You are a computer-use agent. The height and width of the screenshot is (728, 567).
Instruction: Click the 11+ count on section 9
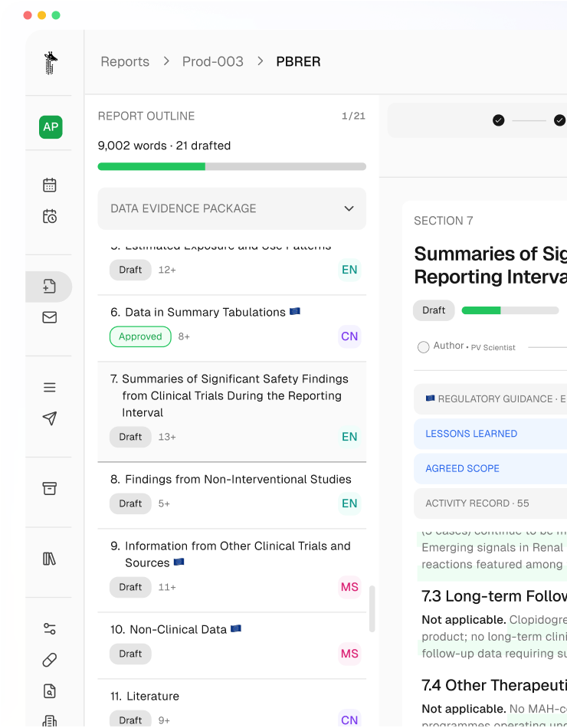(167, 587)
